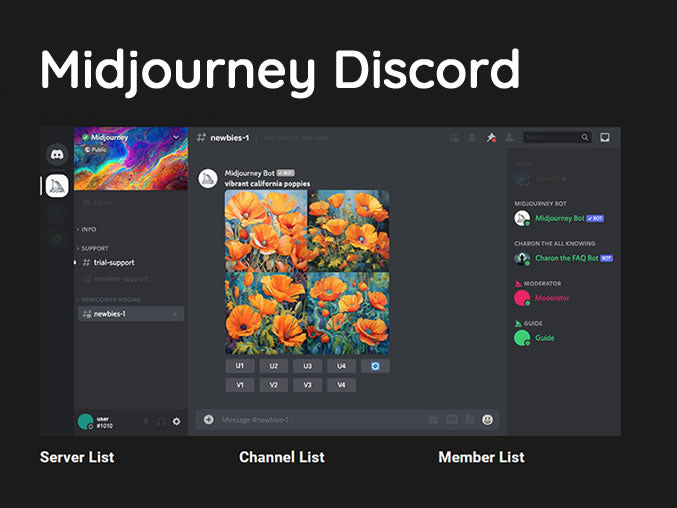Open the Midjourney server dropdown arrow
677x508 pixels.
click(177, 137)
